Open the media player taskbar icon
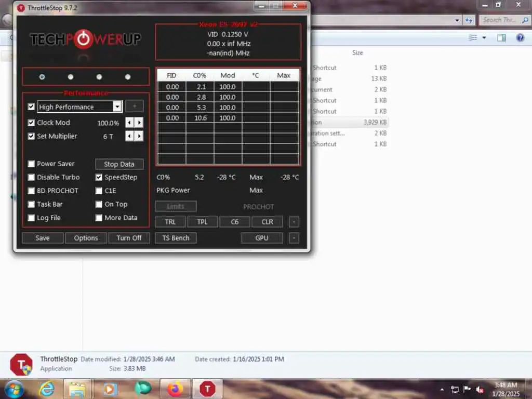Viewport: 532px width, 399px height. tap(110, 389)
